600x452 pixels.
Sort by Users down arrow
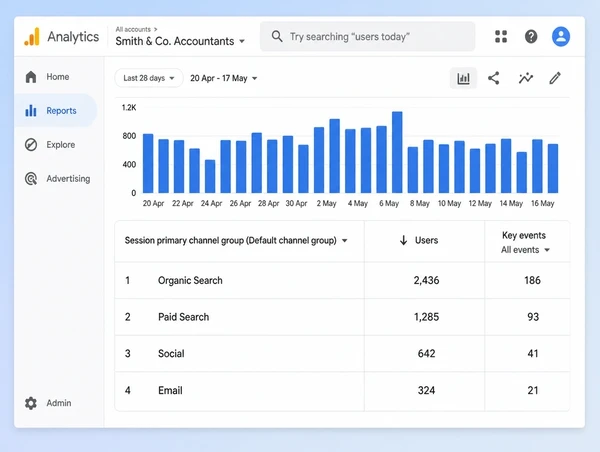pos(403,240)
